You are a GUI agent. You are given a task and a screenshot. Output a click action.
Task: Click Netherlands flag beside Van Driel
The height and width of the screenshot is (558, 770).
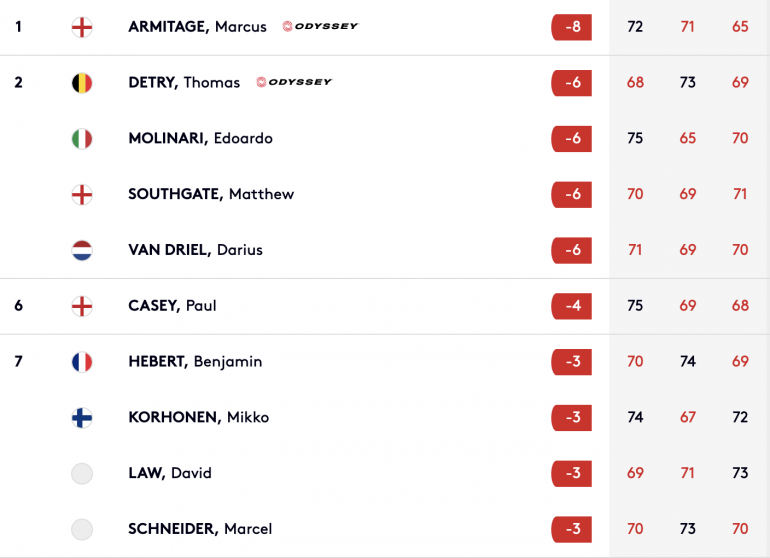tap(82, 250)
